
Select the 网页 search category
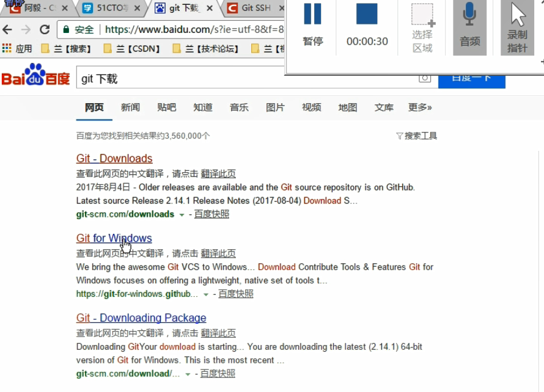pos(94,107)
